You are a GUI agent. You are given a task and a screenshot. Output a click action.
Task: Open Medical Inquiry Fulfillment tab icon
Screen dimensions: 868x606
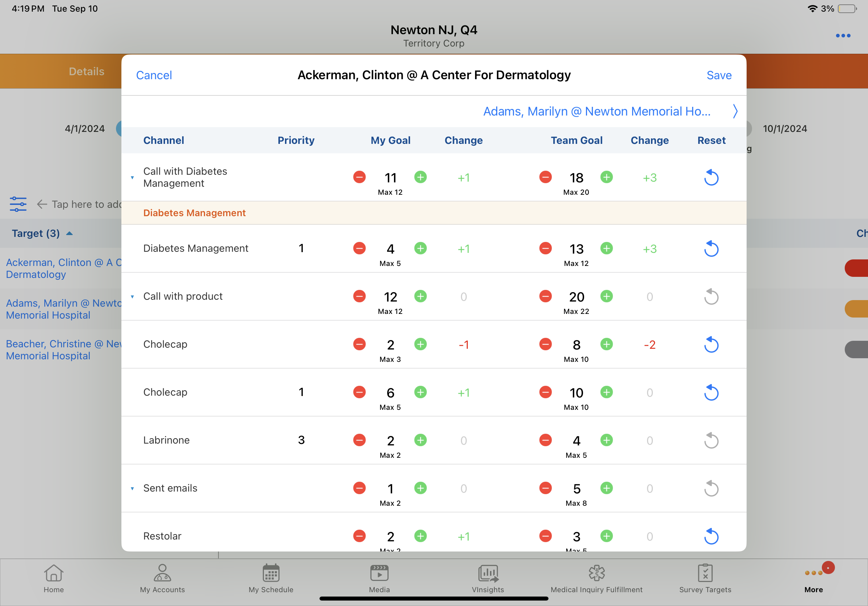596,573
